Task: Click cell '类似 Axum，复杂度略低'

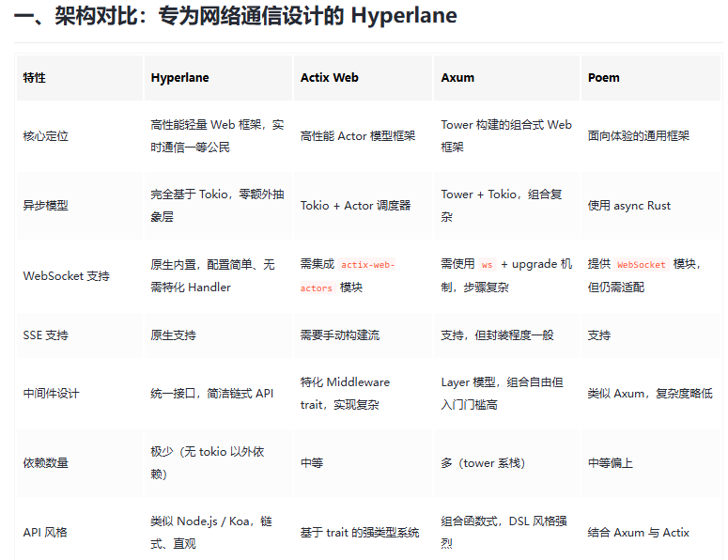Action: (x=650, y=394)
